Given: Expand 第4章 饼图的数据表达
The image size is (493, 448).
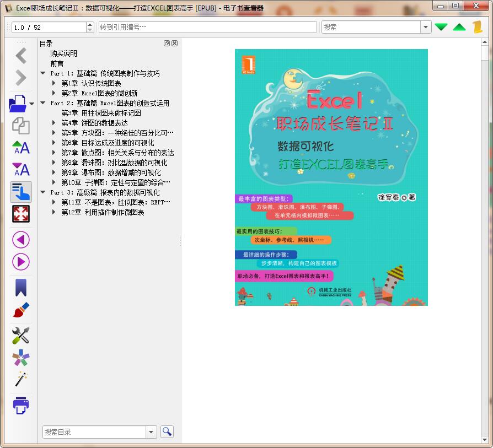Looking at the screenshot, I should click(53, 123).
